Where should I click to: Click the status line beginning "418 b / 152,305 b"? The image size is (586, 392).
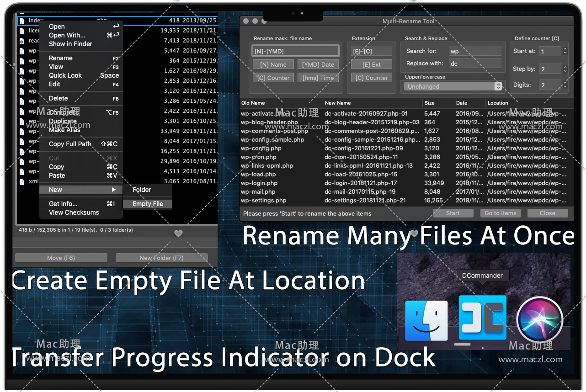tap(76, 230)
